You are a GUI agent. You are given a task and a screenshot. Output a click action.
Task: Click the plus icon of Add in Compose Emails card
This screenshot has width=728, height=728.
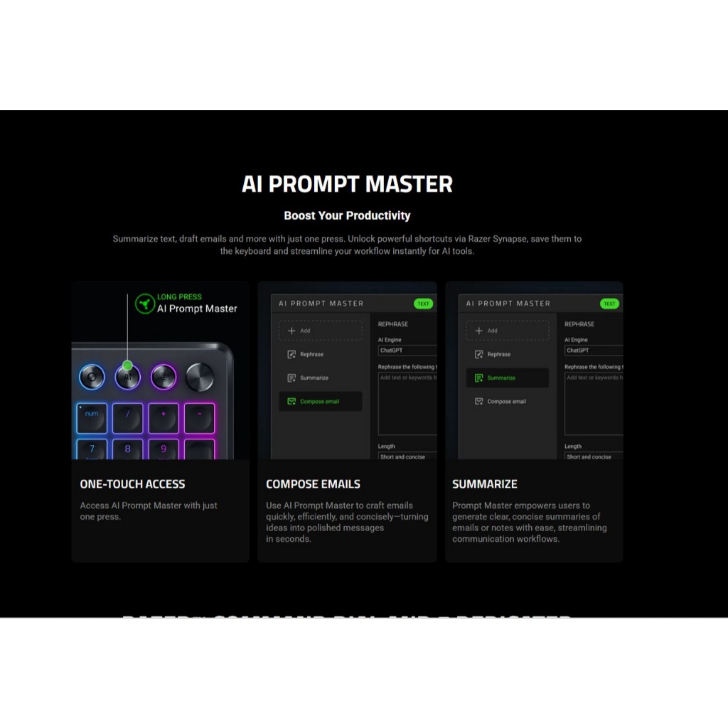(291, 331)
